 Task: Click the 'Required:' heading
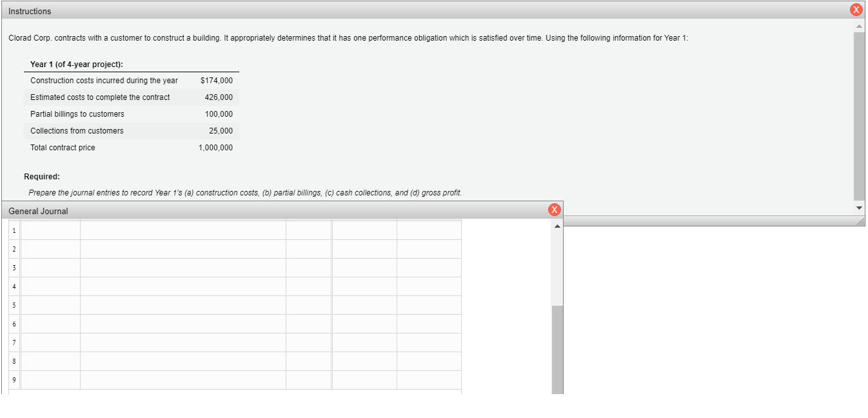pos(42,176)
